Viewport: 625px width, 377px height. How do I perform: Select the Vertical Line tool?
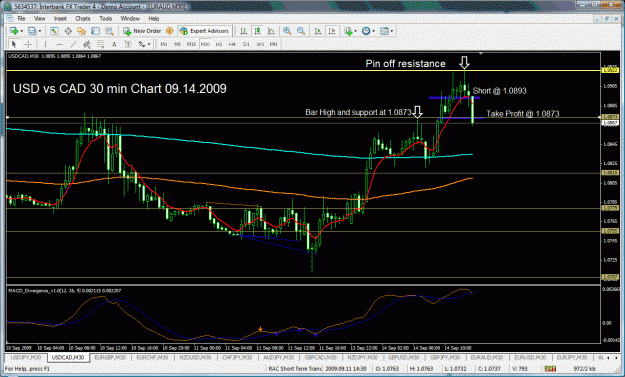tap(45, 44)
